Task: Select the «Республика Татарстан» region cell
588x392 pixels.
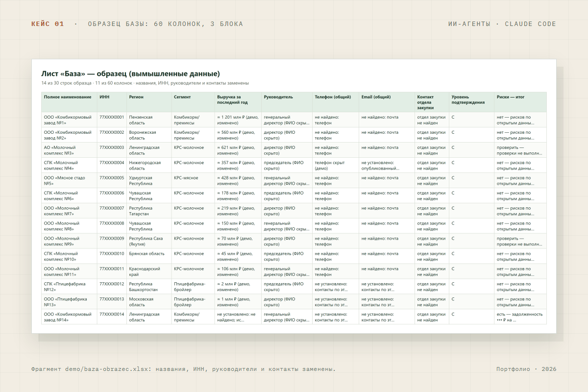Action: 149,211
